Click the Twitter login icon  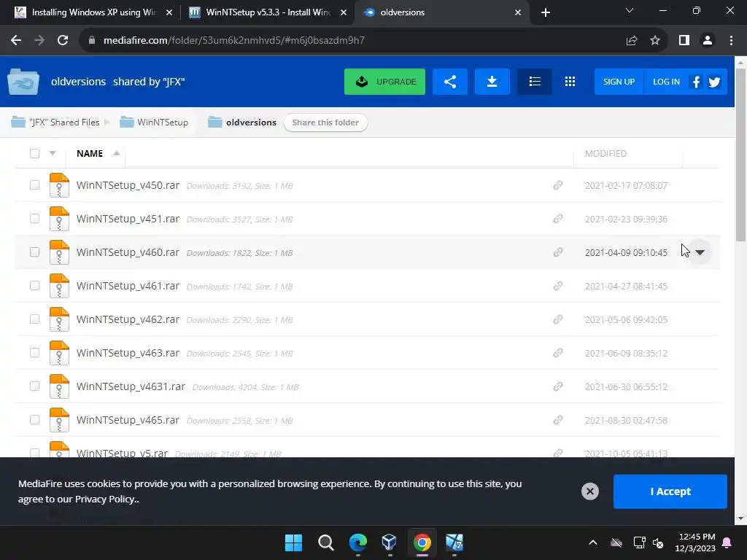pos(714,82)
